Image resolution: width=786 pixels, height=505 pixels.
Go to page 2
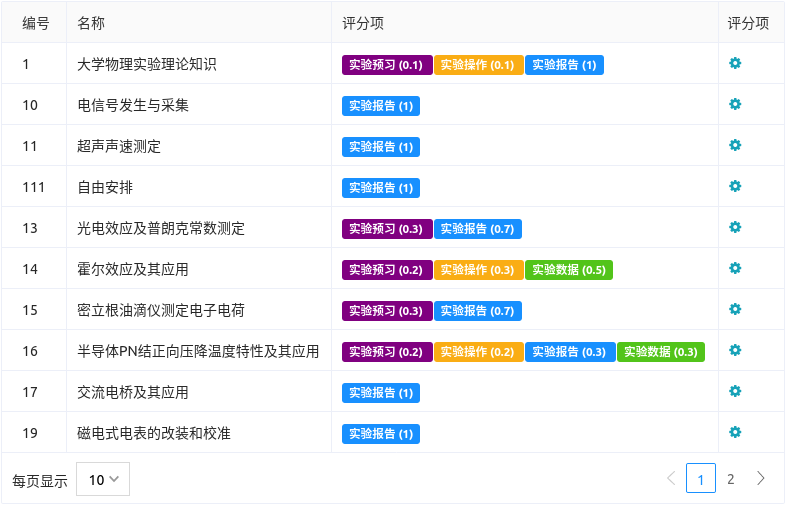pyautogui.click(x=730, y=479)
